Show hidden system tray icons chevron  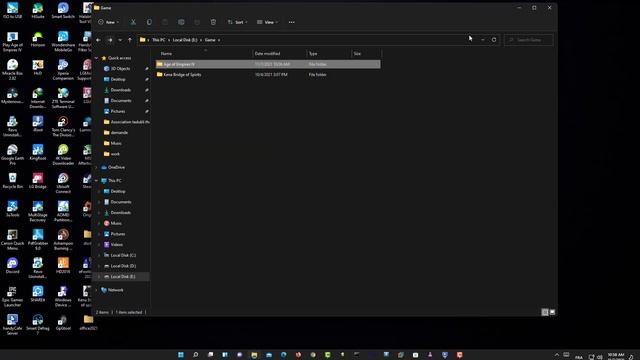[556, 355]
